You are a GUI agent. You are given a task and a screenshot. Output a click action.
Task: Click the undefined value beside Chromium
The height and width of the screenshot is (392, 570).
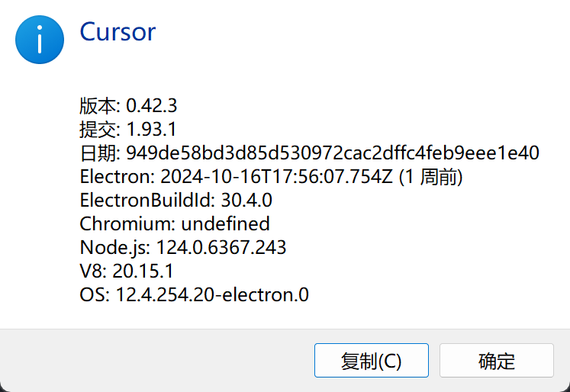pos(225,223)
